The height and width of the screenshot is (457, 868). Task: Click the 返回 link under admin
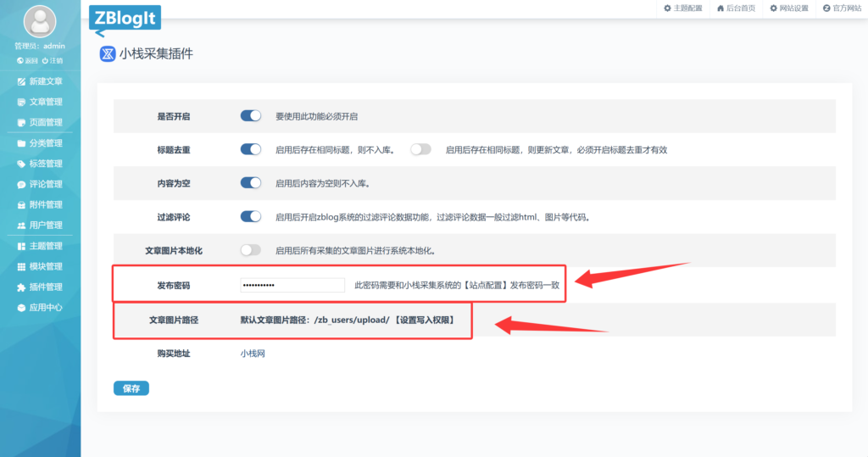[27, 61]
